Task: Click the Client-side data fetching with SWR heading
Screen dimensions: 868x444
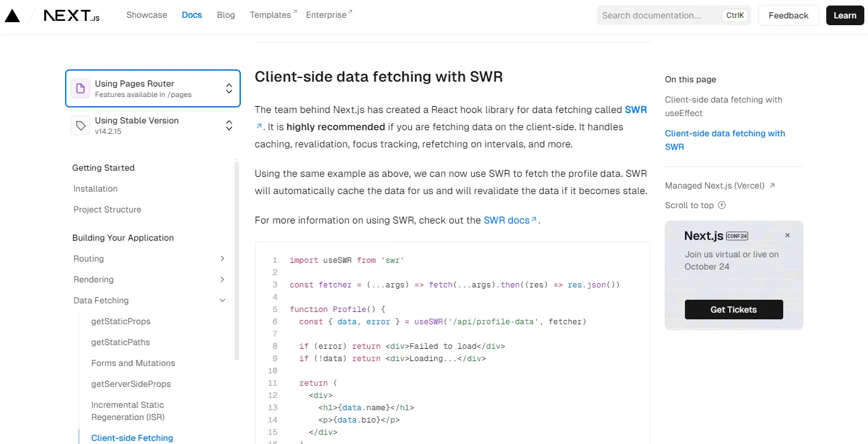Action: click(379, 77)
